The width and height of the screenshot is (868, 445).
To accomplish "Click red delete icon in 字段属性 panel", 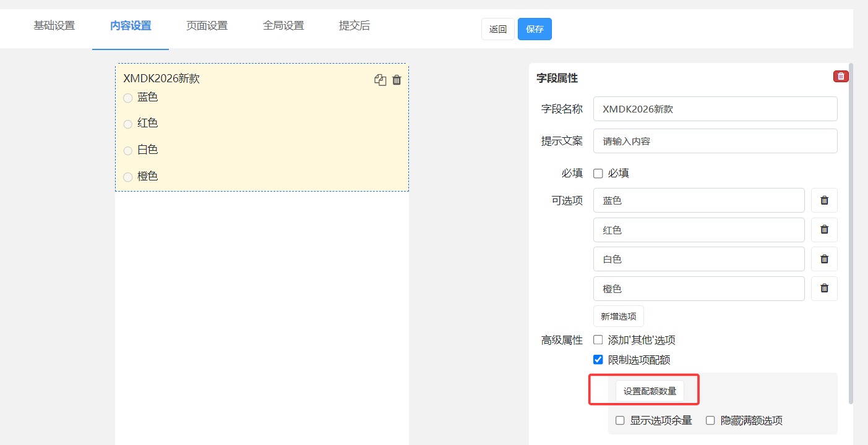I will point(841,76).
